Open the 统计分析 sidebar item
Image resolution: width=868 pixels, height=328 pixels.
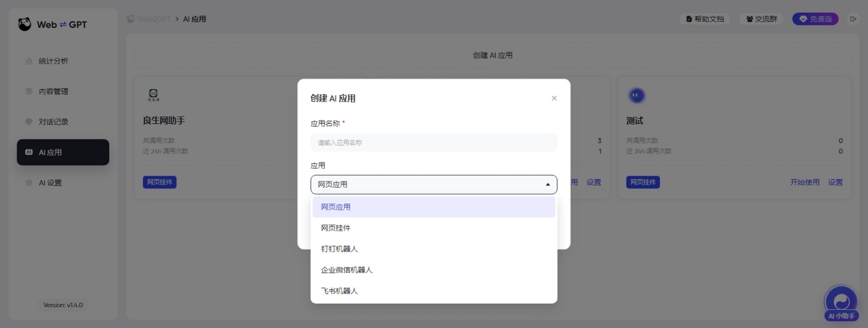[x=63, y=61]
